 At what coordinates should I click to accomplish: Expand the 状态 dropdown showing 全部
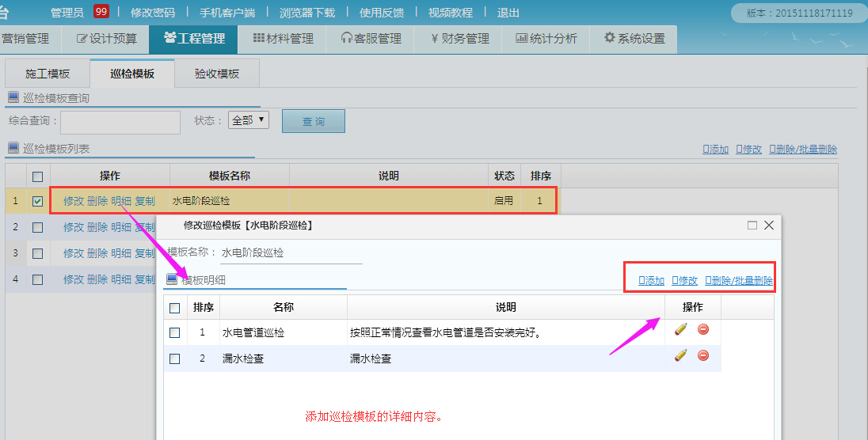point(249,120)
